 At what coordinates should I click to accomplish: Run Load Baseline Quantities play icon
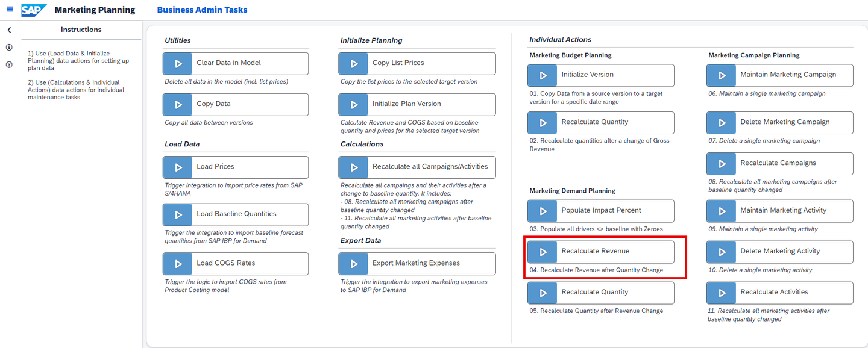178,214
